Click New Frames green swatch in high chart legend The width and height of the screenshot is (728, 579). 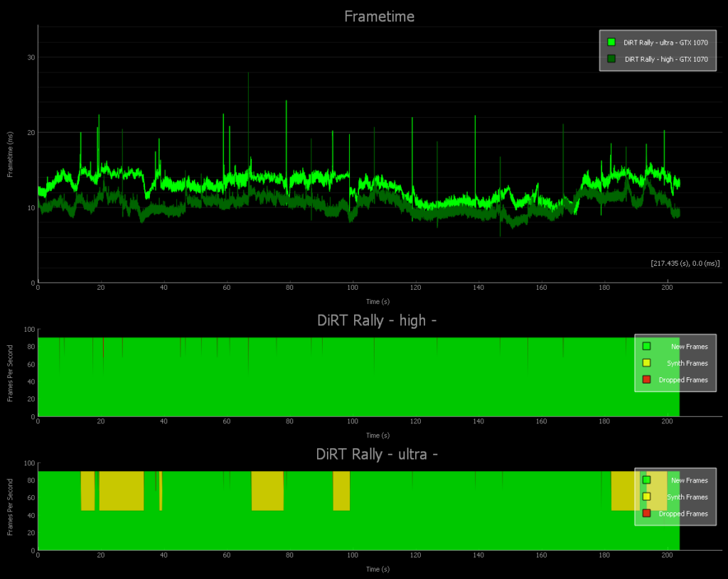(x=646, y=347)
